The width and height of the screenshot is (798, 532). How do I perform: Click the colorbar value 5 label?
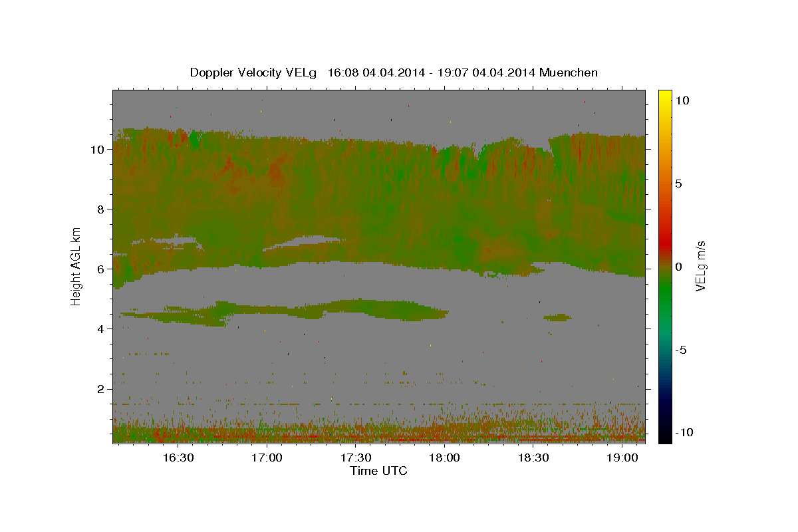[679, 183]
